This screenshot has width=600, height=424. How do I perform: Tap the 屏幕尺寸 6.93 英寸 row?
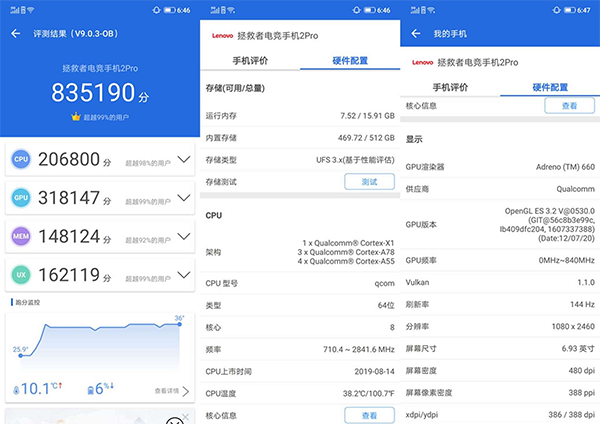click(500, 349)
